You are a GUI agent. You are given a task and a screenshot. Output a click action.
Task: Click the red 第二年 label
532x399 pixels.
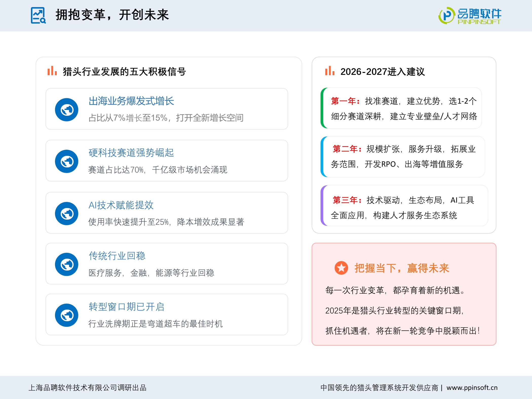point(347,149)
